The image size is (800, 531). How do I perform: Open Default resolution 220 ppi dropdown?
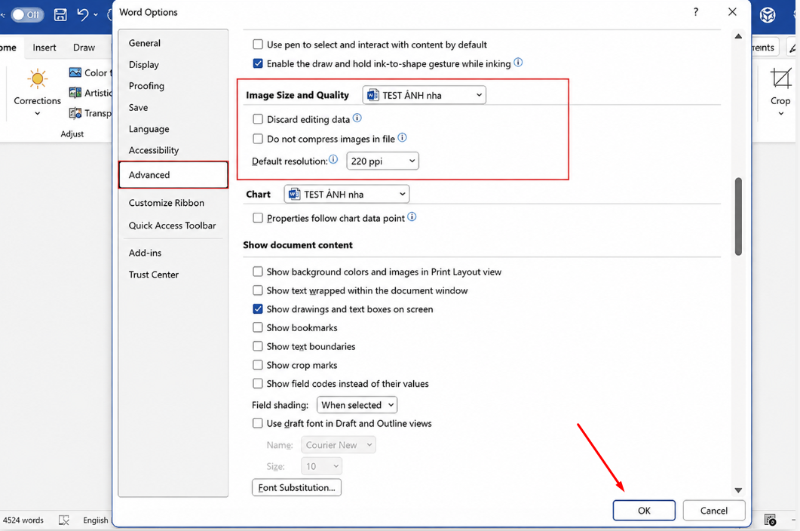pos(382,161)
